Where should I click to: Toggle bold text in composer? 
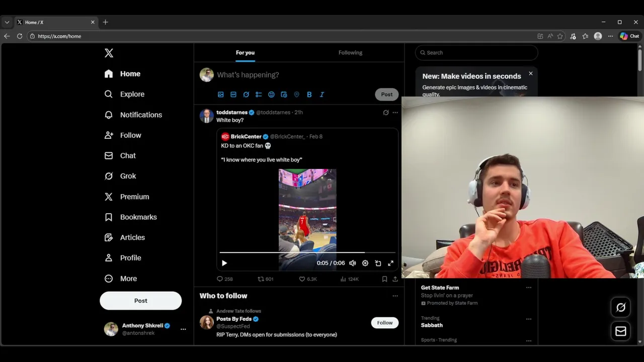click(309, 95)
